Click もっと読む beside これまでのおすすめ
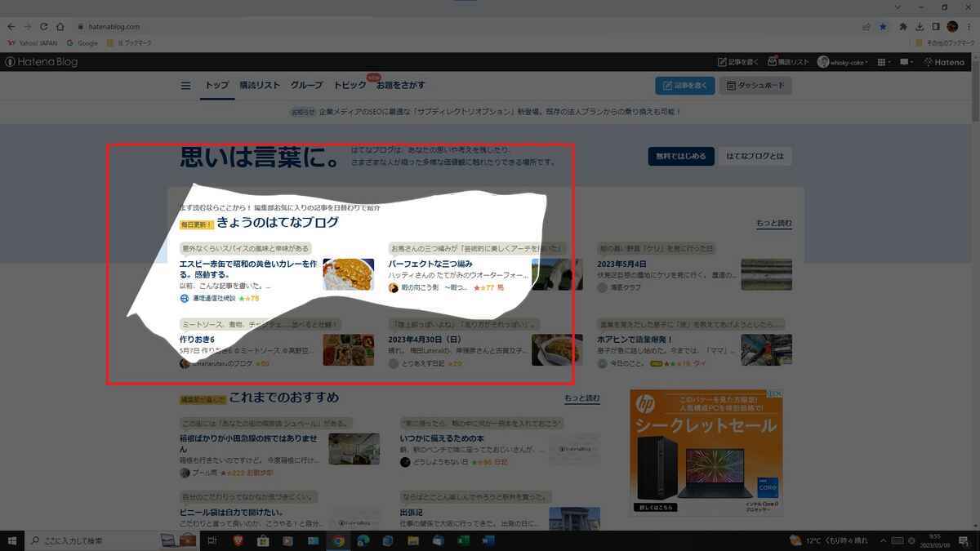The image size is (980, 551). pyautogui.click(x=582, y=398)
